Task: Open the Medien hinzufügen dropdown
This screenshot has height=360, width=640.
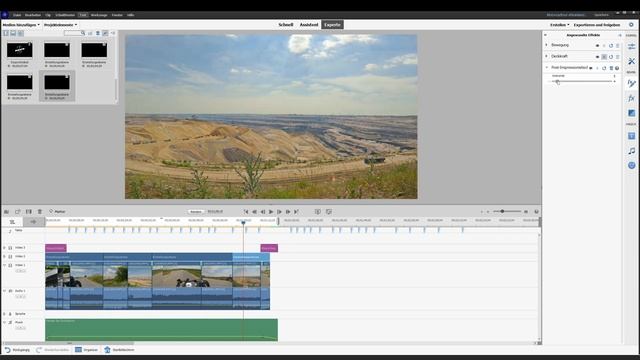Action: tap(21, 25)
